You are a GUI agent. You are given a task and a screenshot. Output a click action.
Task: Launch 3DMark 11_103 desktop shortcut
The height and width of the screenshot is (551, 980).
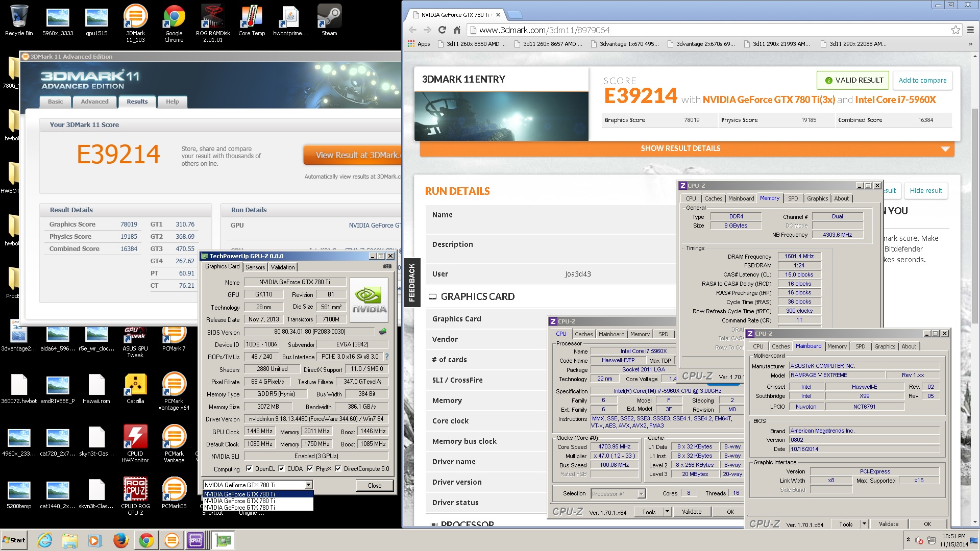point(135,23)
